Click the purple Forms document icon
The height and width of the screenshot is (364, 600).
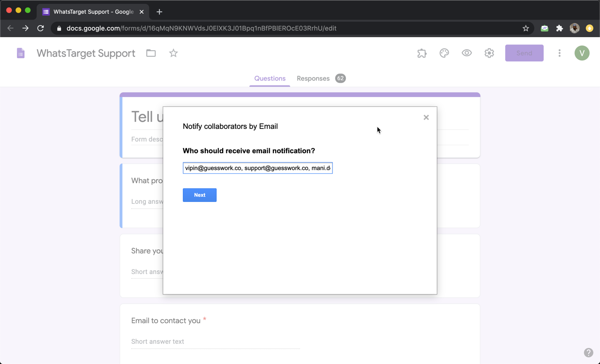[x=21, y=53]
